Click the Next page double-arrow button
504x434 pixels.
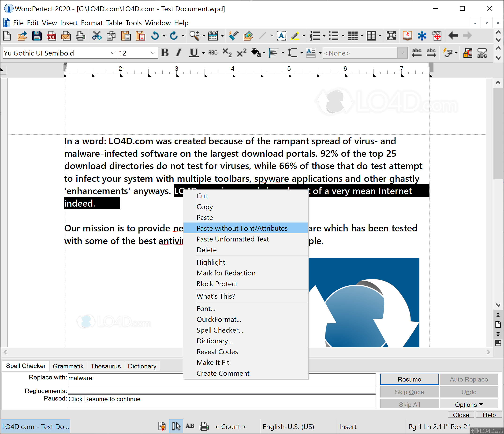[498, 334]
